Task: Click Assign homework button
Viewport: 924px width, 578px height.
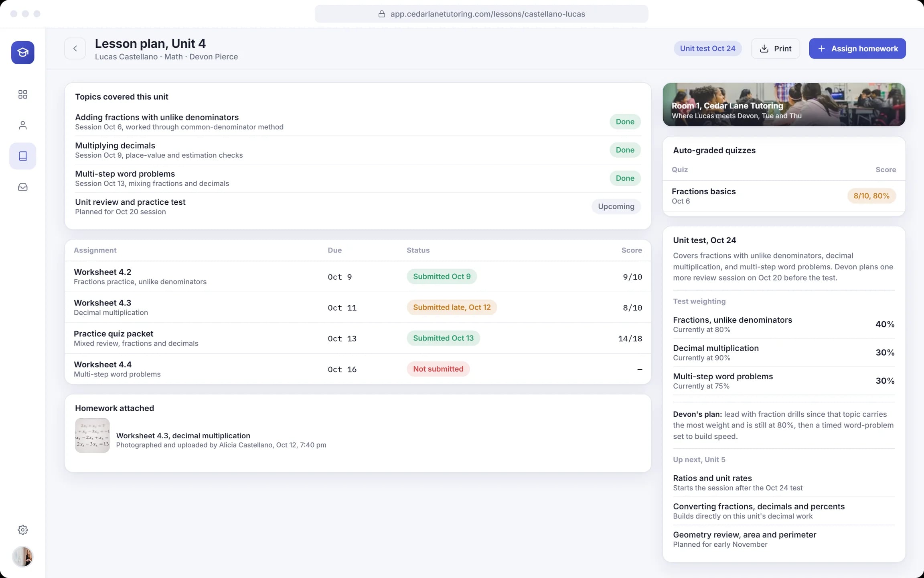Action: (857, 49)
